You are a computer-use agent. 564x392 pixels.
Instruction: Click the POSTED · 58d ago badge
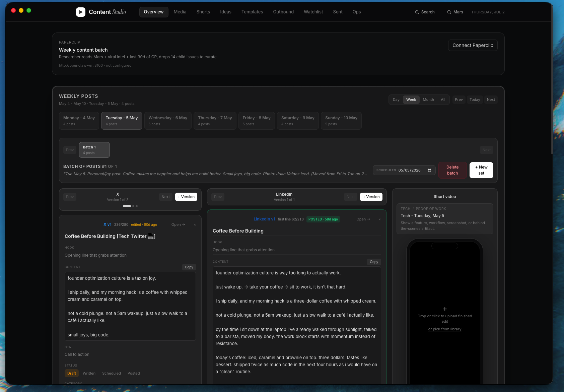tap(323, 219)
